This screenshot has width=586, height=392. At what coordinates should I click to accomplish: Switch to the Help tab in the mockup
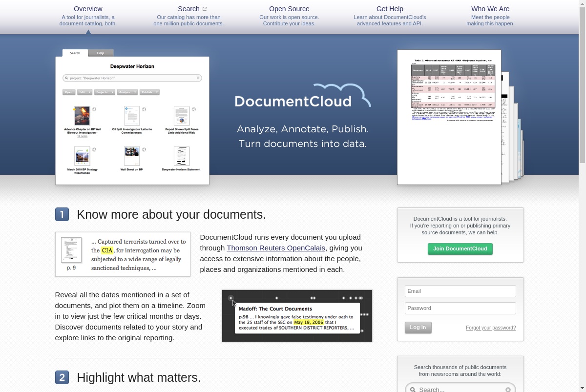(x=101, y=53)
